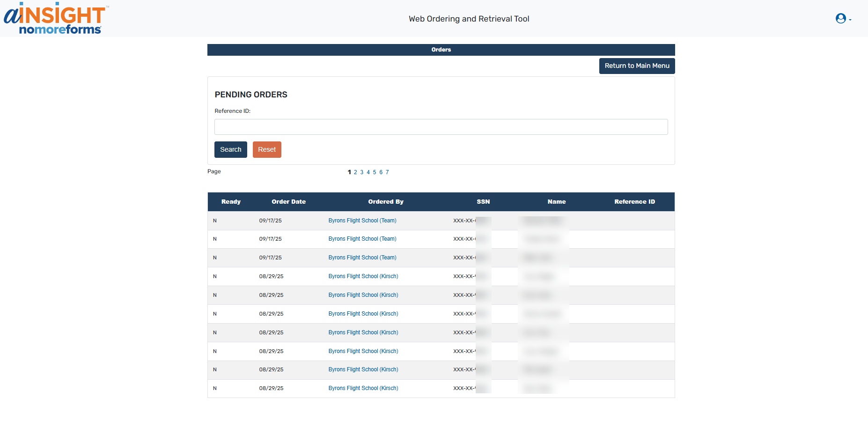
Task: Open page 5 of pending orders
Action: (x=375, y=172)
